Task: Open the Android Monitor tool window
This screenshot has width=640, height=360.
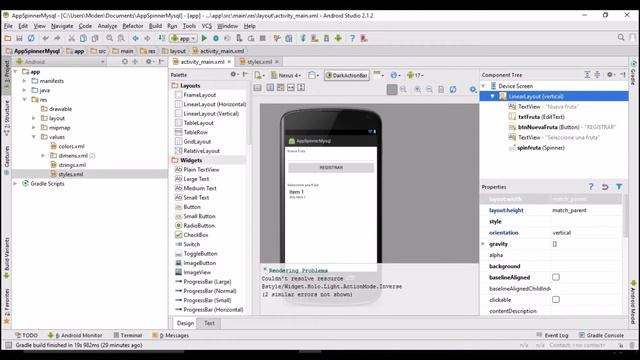Action: (75, 335)
